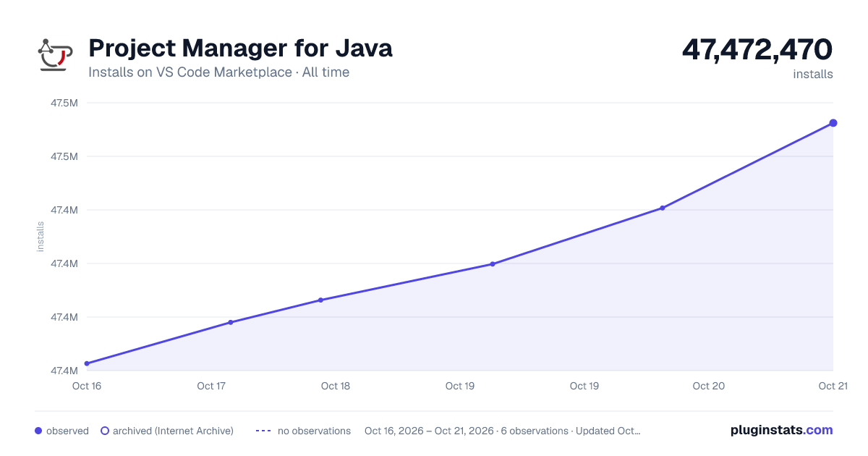Click the 'no observations' legend label
This screenshot has height=456, width=868.
point(314,431)
